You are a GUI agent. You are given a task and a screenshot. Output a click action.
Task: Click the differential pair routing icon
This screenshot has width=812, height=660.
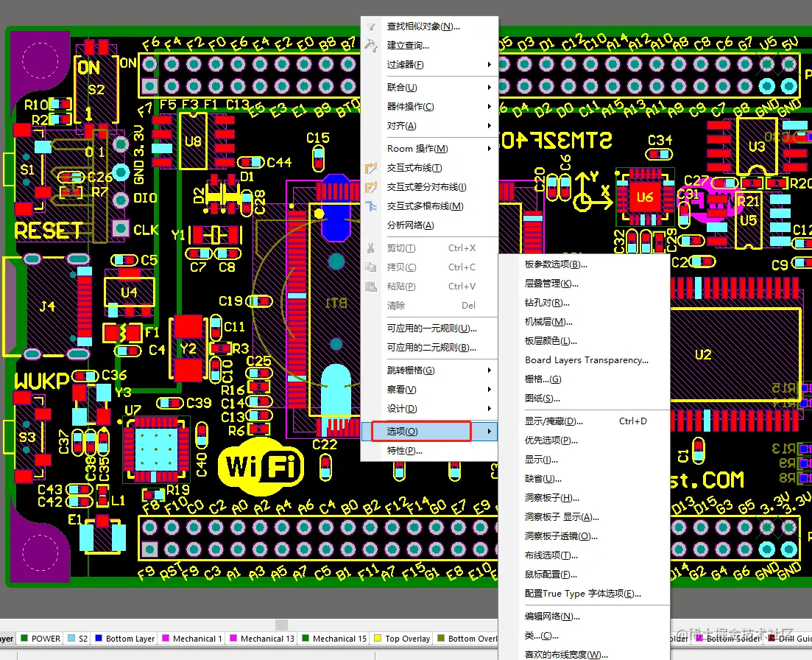371,187
